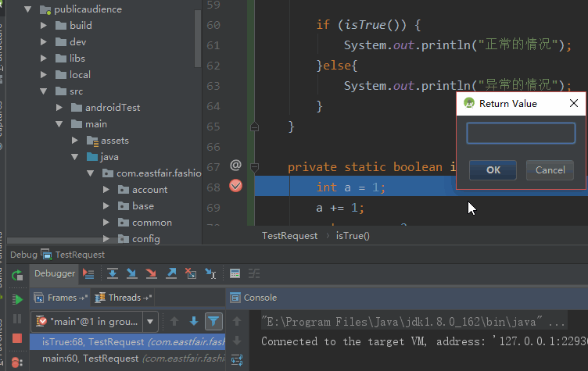Focus the Return Value input field
The width and height of the screenshot is (588, 371).
tap(521, 133)
